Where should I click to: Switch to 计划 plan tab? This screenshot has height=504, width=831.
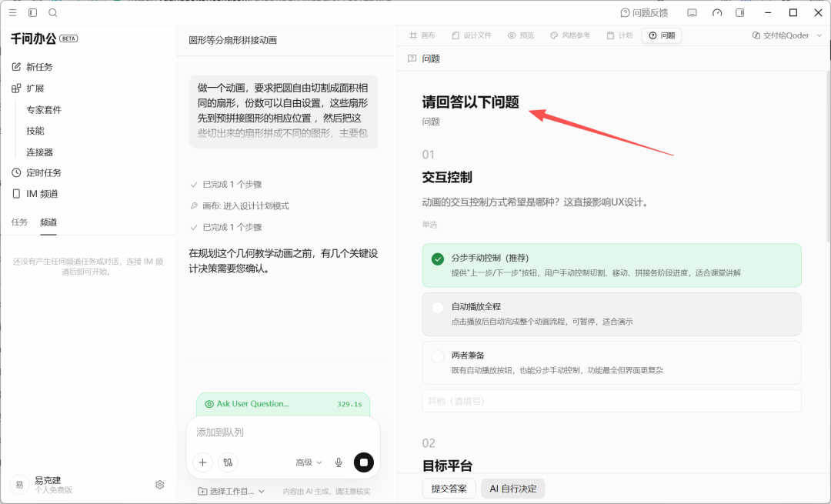[x=619, y=35]
